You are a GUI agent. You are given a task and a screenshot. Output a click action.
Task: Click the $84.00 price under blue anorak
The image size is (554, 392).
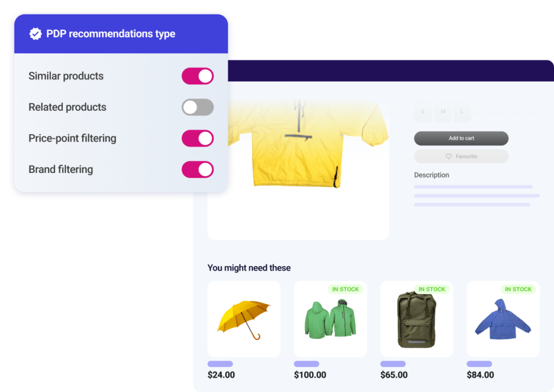(x=480, y=375)
